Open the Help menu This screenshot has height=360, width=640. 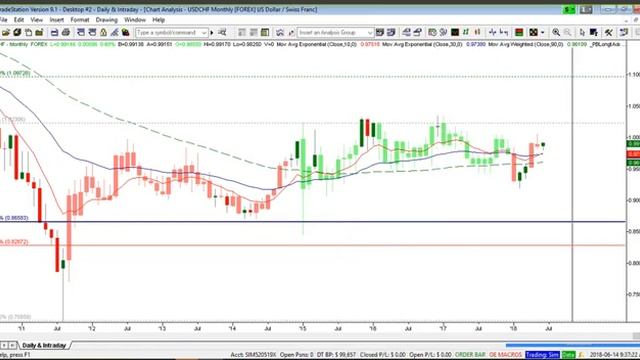coord(158,20)
